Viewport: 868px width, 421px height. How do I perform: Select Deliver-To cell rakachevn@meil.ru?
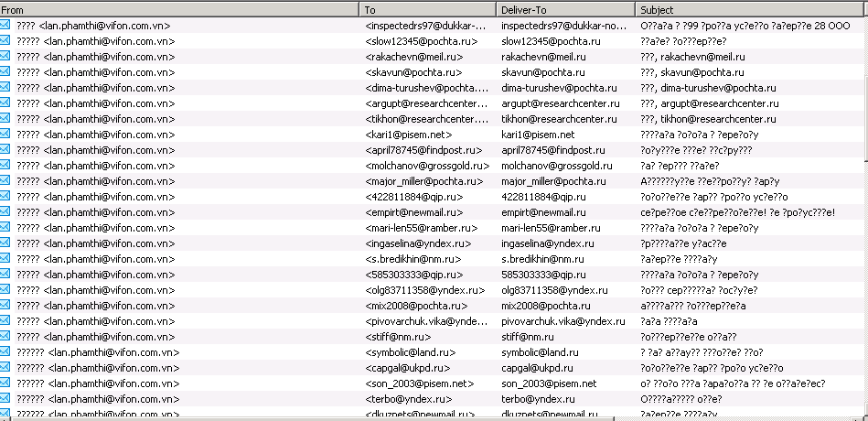click(543, 57)
